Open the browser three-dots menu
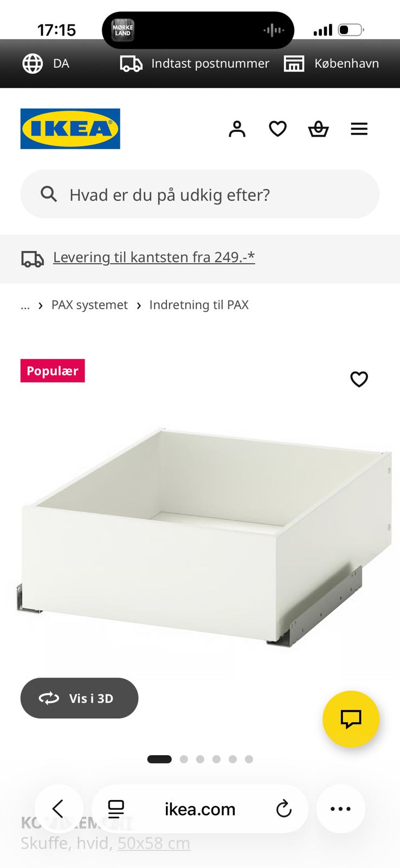 coord(340,809)
